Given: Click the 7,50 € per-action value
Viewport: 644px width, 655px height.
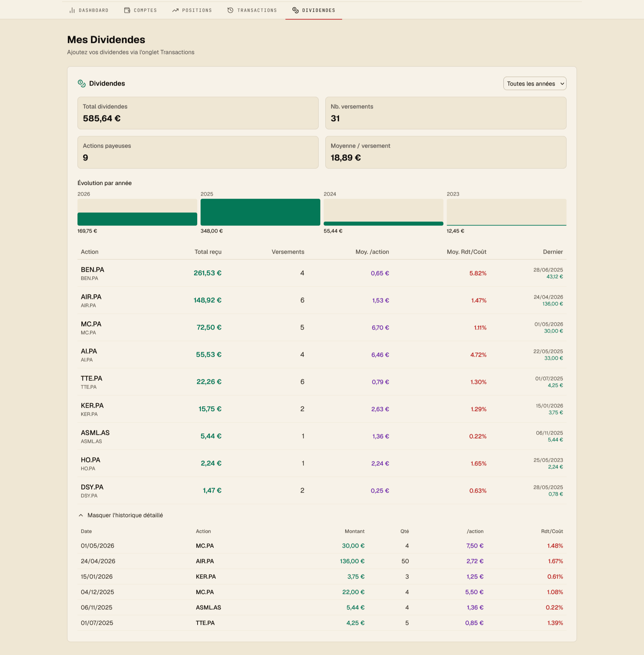Looking at the screenshot, I should [x=475, y=546].
